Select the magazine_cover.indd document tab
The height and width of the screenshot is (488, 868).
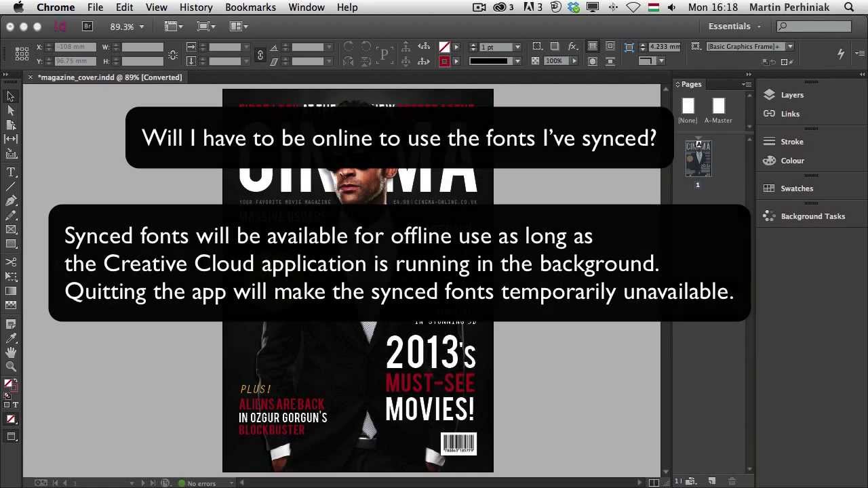(x=110, y=77)
